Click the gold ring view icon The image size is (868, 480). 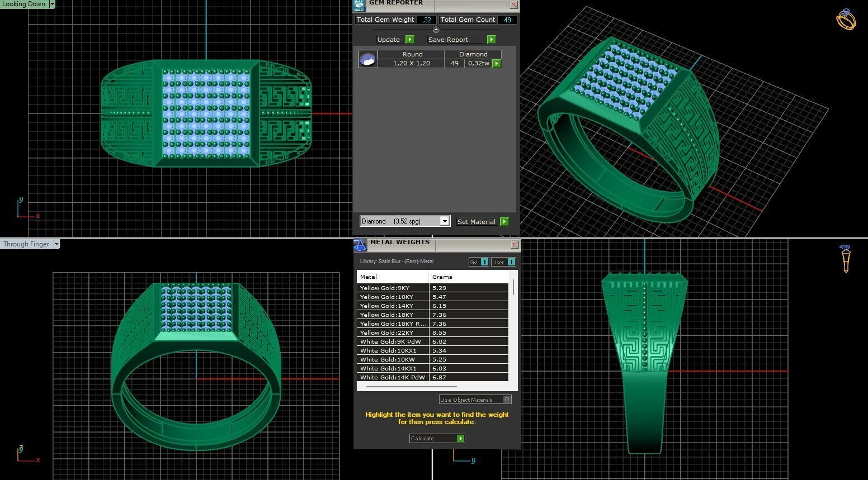click(846, 20)
